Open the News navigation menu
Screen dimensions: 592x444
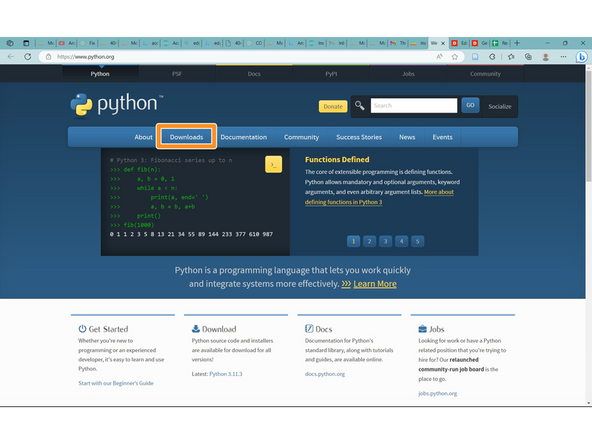[407, 137]
